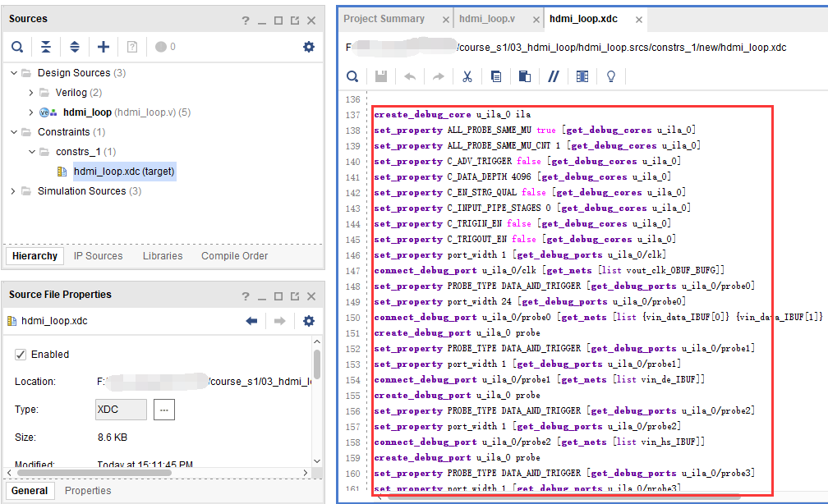
Task: Select hdmi_loop (hdmi_loop.v) tree item
Action: tap(126, 112)
